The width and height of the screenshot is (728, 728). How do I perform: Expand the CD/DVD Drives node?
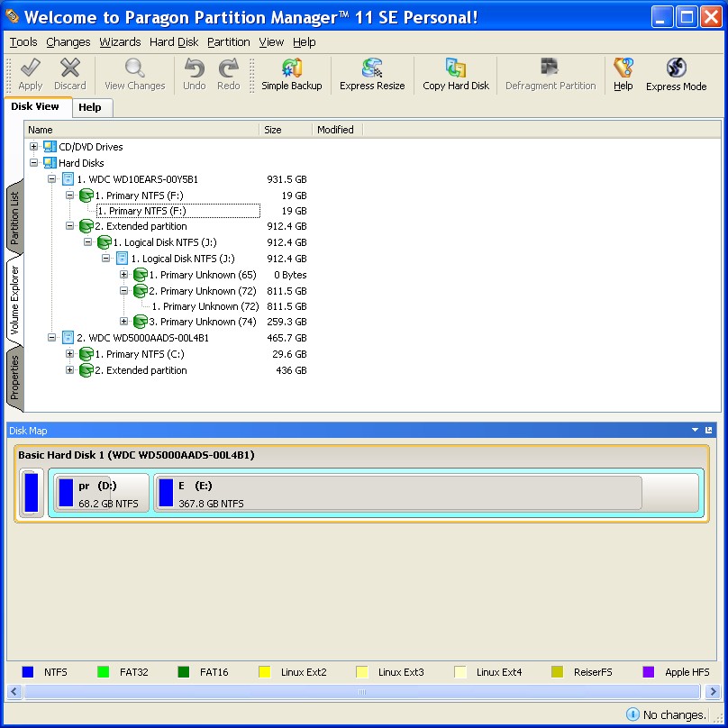33,146
